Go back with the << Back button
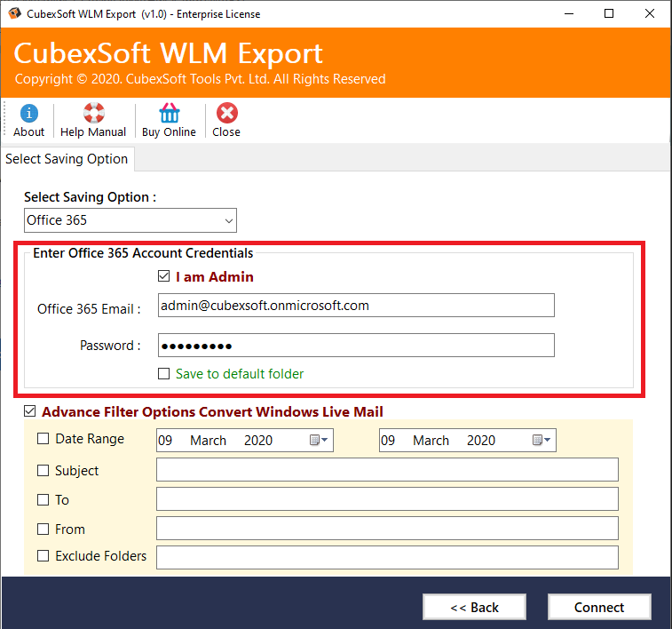 pos(474,608)
